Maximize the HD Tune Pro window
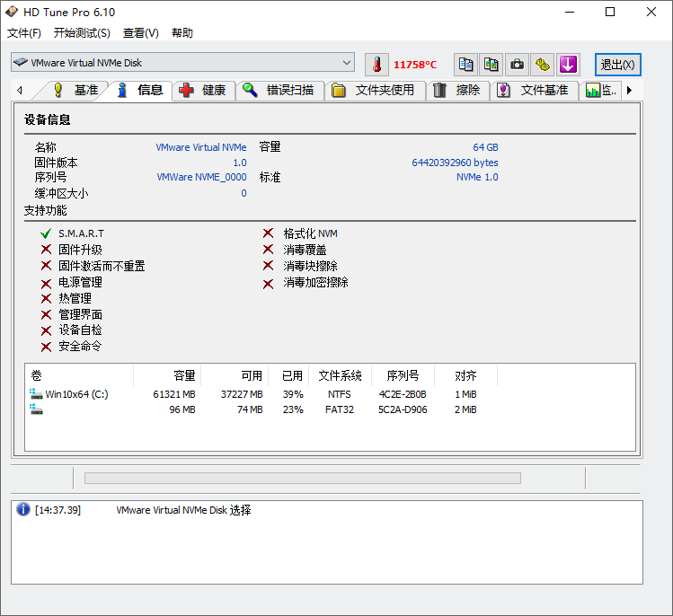 pyautogui.click(x=610, y=12)
